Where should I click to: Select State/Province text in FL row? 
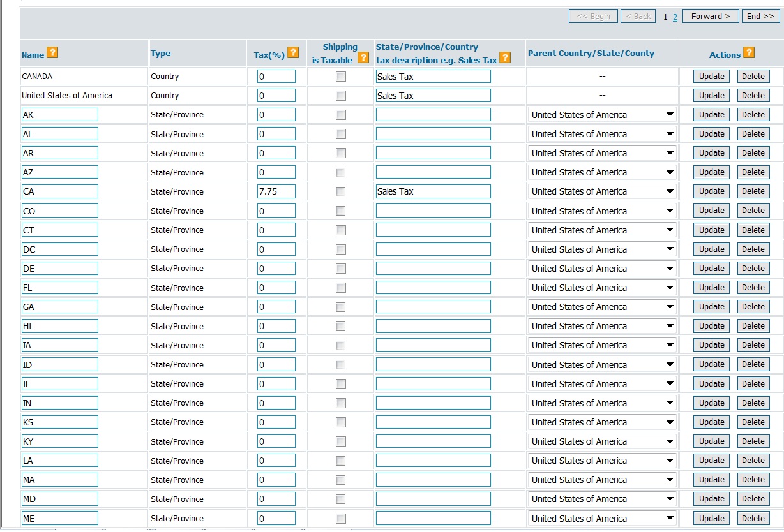click(x=177, y=288)
